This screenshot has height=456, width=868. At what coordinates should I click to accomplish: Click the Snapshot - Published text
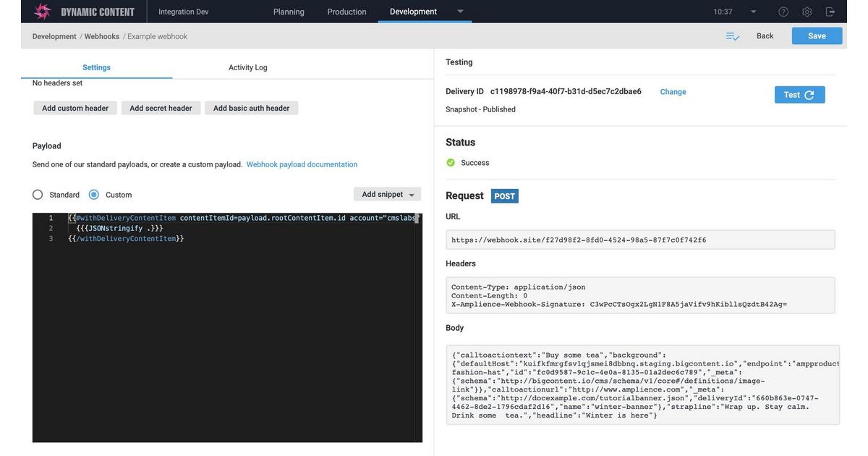[480, 109]
